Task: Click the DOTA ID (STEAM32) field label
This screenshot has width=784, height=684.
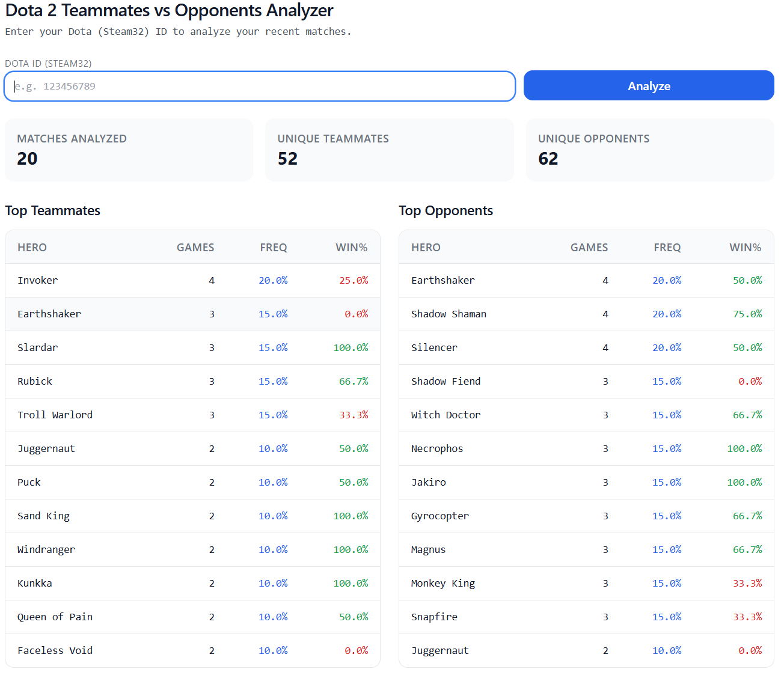Action: click(x=48, y=64)
